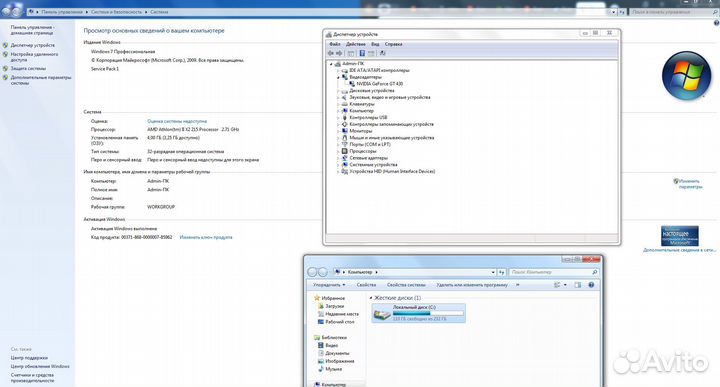
Task: Expand the IDE ATA/ATAPI контроллеры category
Action: pos(338,71)
